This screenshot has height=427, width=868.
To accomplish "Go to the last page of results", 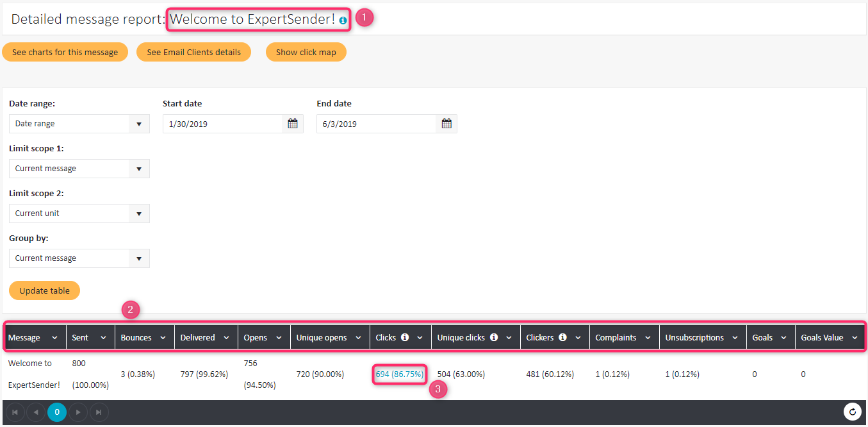I will click(99, 412).
